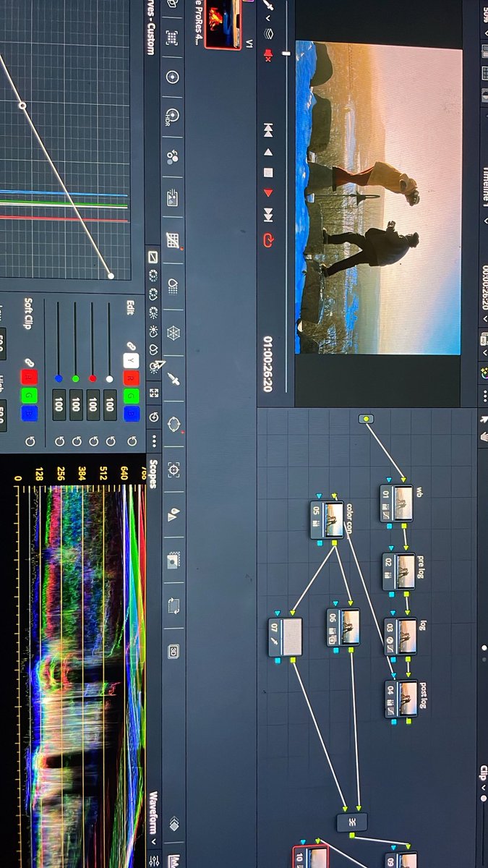The image size is (488, 868).
Task: Toggle the green G edit channel
Action: click(x=131, y=396)
